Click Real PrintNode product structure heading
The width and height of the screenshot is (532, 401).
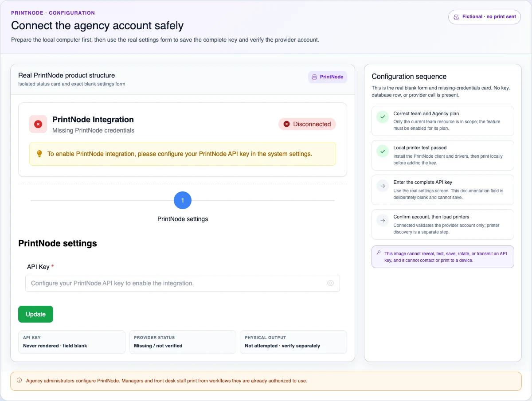coord(66,75)
